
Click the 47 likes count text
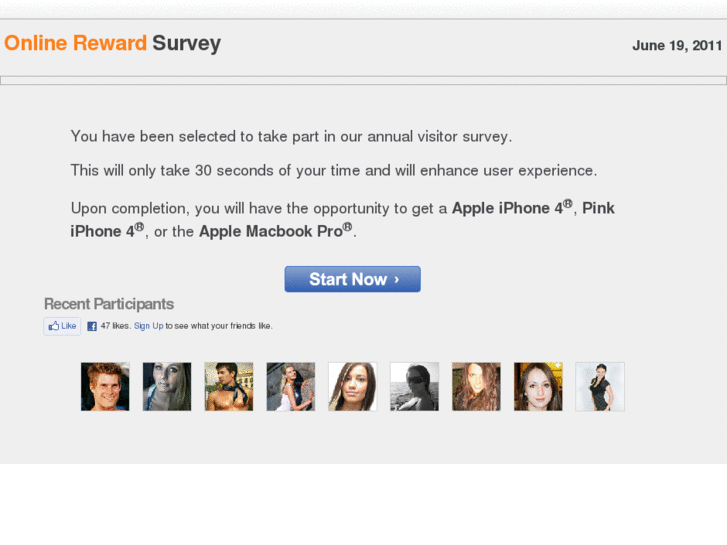pyautogui.click(x=115, y=326)
